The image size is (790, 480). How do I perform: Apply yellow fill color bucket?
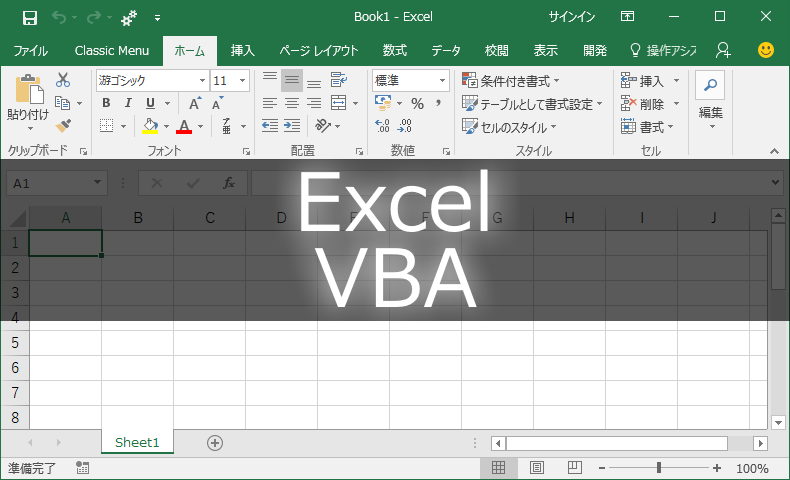click(x=150, y=125)
